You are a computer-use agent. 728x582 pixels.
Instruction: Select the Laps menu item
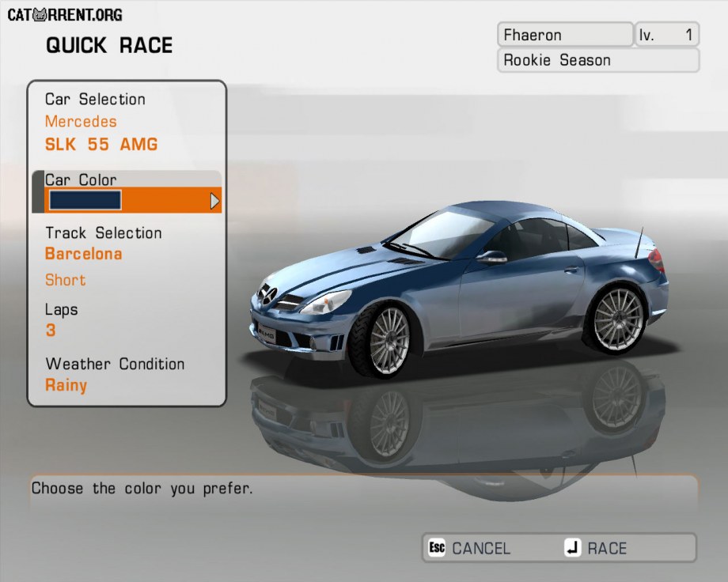click(61, 309)
